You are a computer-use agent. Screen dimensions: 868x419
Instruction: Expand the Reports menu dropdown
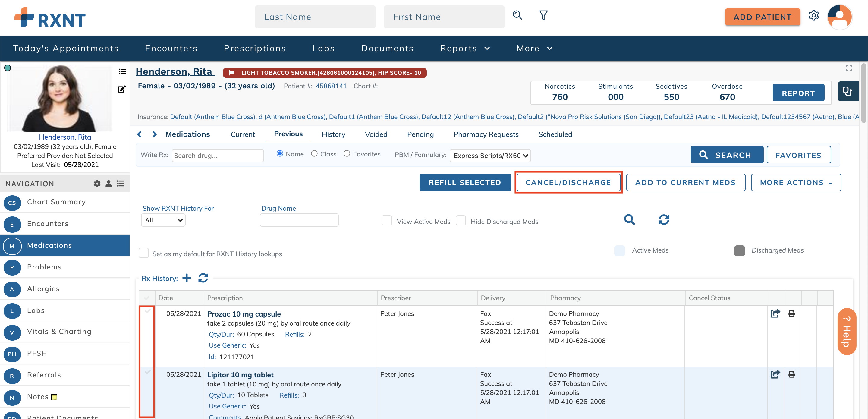(465, 48)
